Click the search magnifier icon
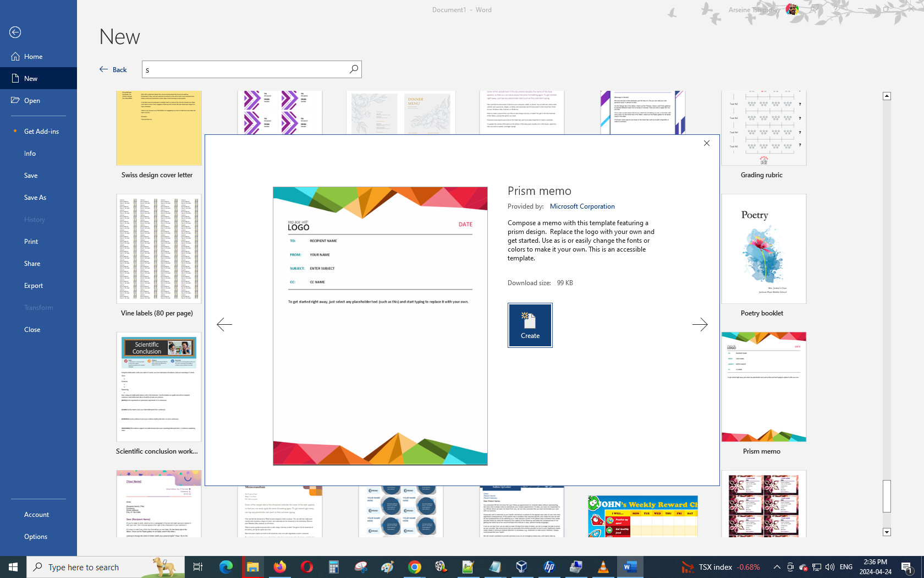Screen dimensions: 924x578 [354, 69]
